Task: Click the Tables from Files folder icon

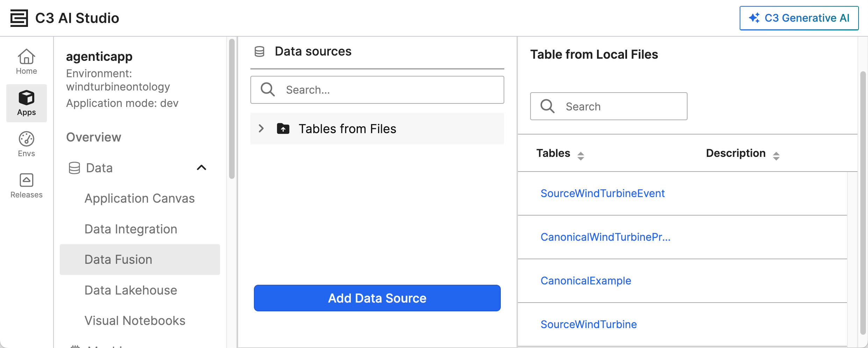Action: point(283,129)
